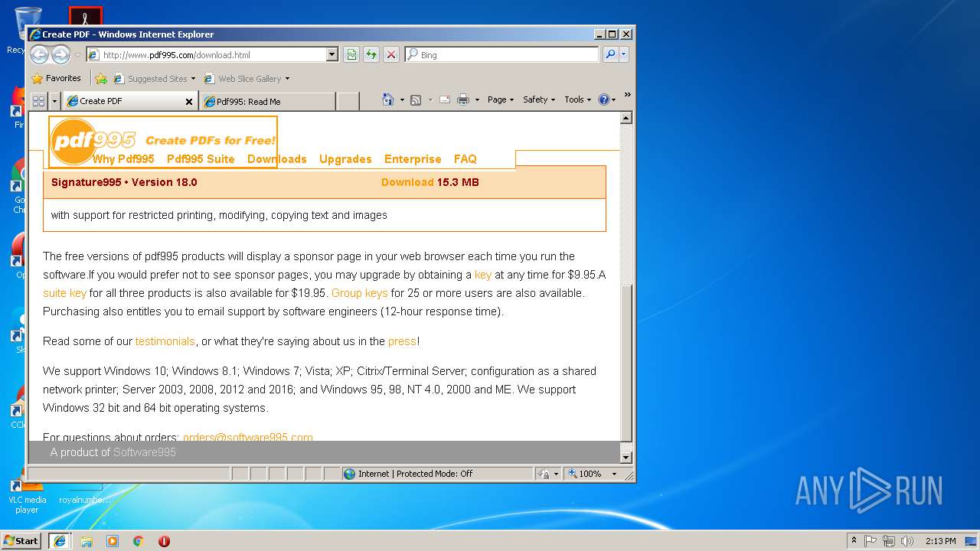Image resolution: width=980 pixels, height=551 pixels.
Task: Open the Quick Tabs grid icon
Action: [x=38, y=100]
